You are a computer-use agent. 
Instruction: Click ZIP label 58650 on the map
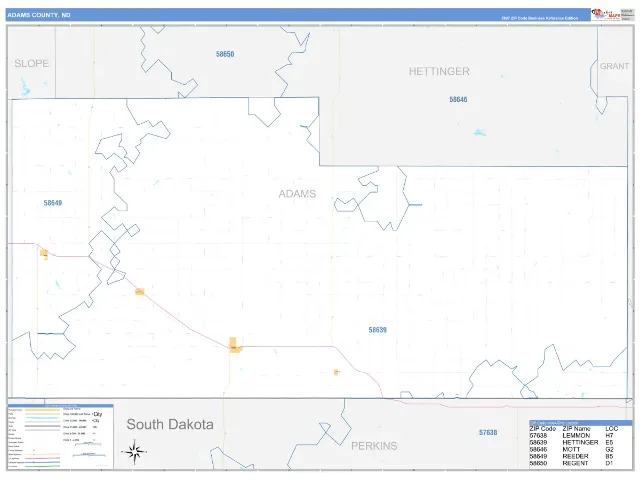[225, 54]
